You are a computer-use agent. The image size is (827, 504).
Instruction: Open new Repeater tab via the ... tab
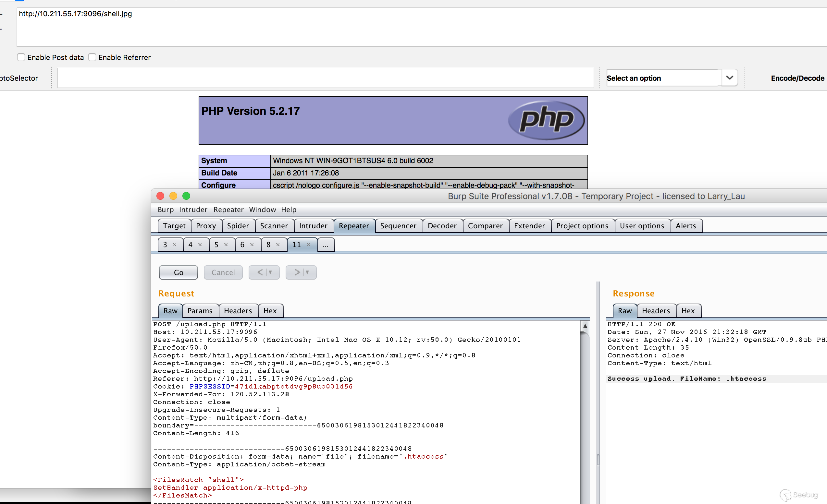pos(326,245)
